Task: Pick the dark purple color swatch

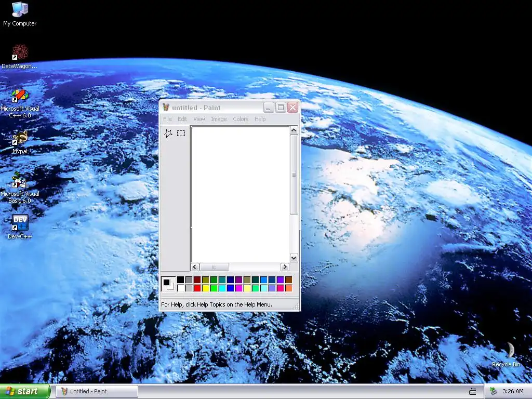Action: pyautogui.click(x=239, y=280)
